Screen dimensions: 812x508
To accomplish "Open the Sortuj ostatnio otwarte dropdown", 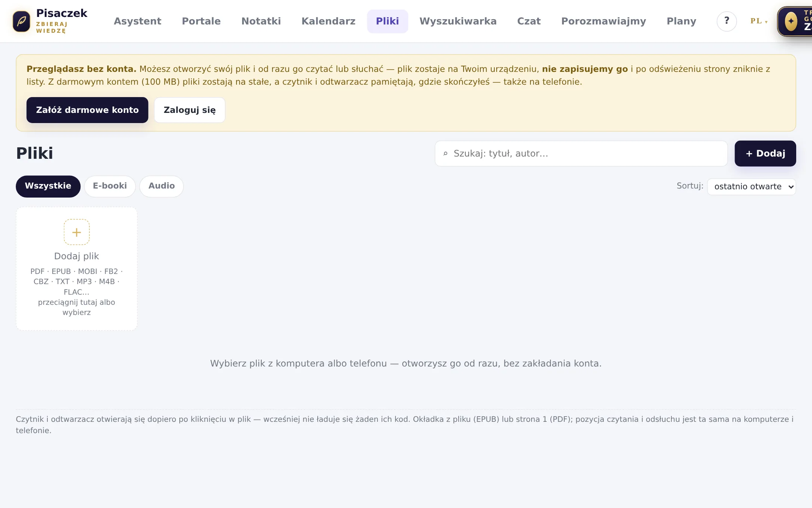I will 751,187.
